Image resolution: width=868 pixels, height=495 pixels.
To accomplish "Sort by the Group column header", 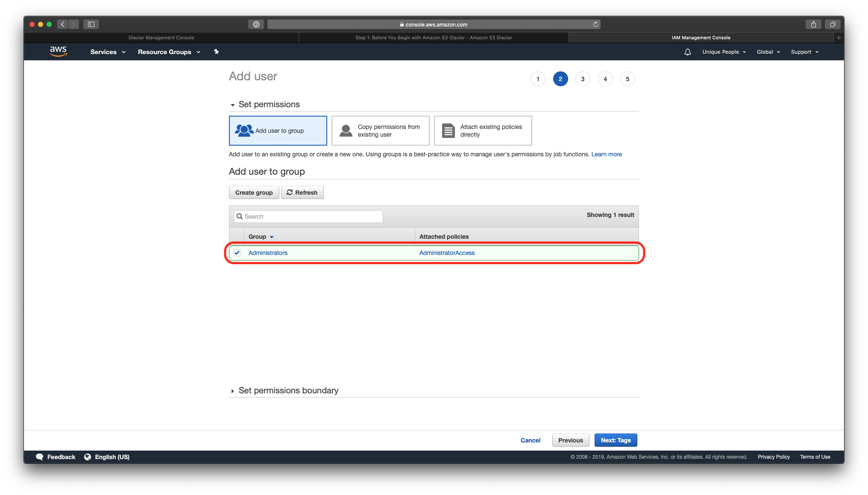I will coord(261,237).
